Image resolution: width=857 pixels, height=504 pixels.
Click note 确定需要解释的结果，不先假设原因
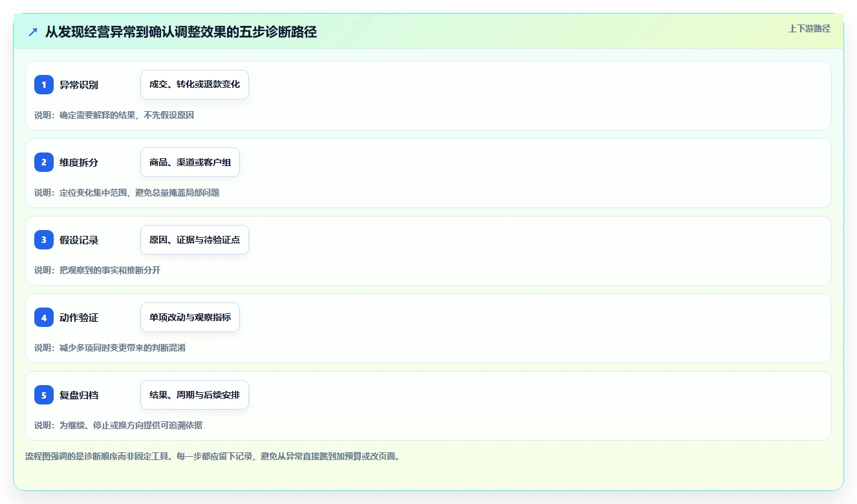click(x=127, y=115)
